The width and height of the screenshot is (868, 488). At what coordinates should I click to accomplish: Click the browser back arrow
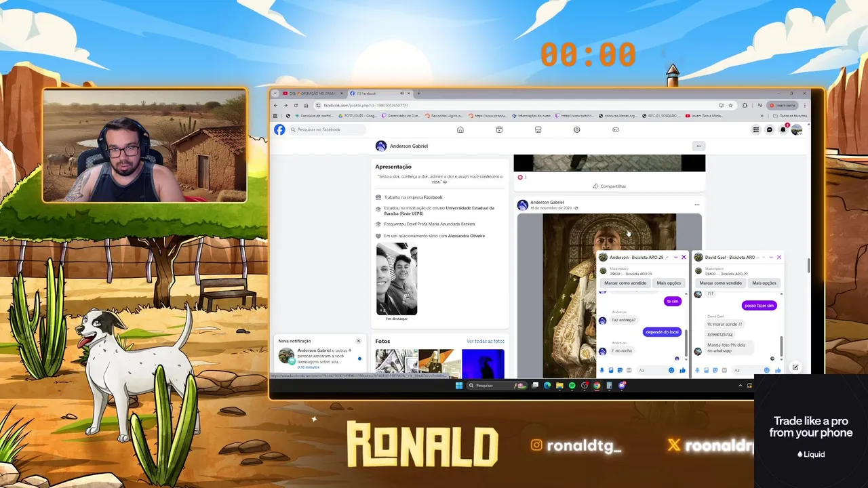click(275, 105)
